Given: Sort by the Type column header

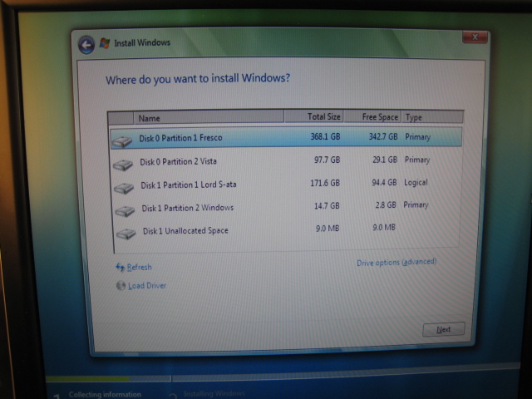Looking at the screenshot, I should [x=432, y=117].
